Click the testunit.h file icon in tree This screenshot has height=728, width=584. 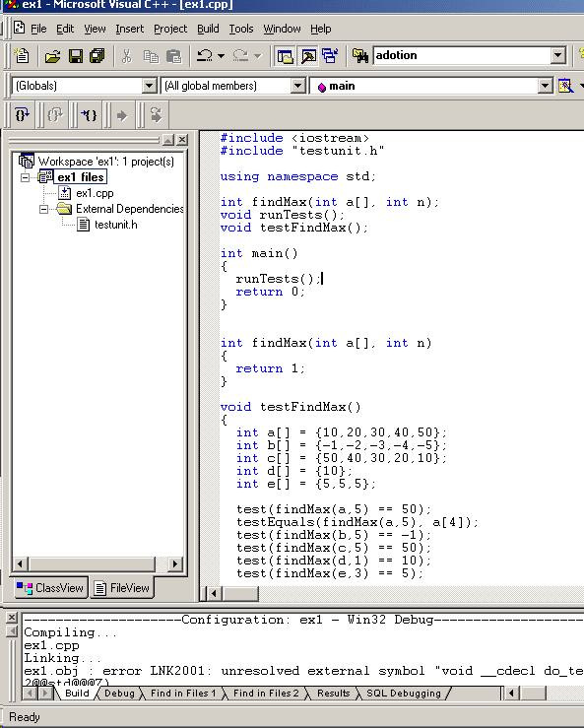click(x=83, y=225)
